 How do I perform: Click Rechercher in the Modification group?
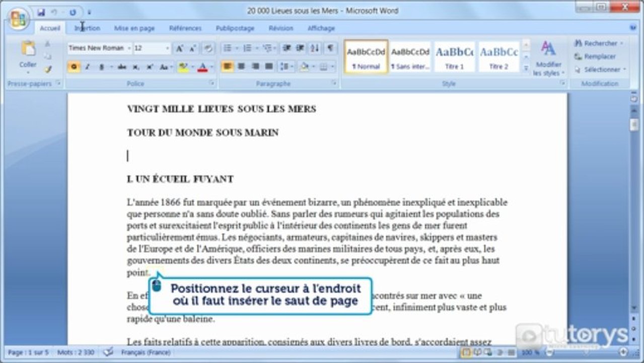pos(599,43)
